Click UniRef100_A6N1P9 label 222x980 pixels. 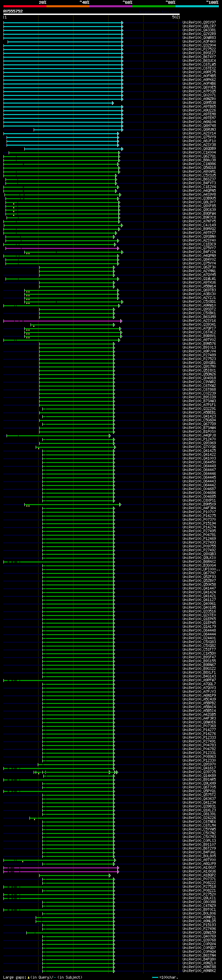click(x=199, y=695)
